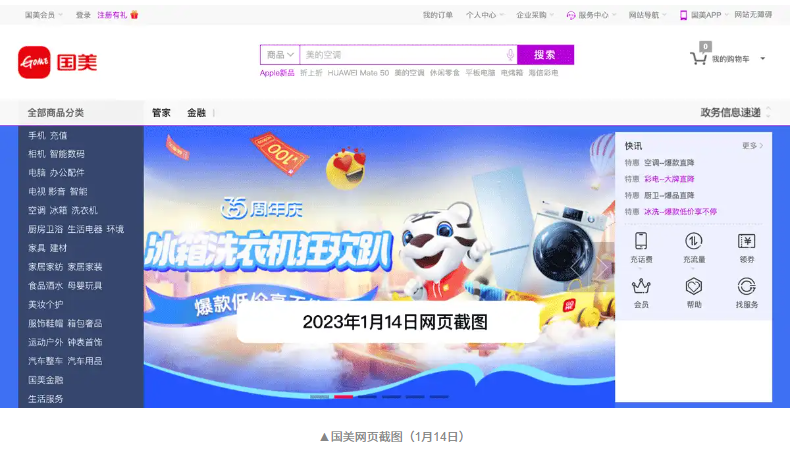
Task: Open 更多 link in 快讯 panel
Action: coord(752,146)
